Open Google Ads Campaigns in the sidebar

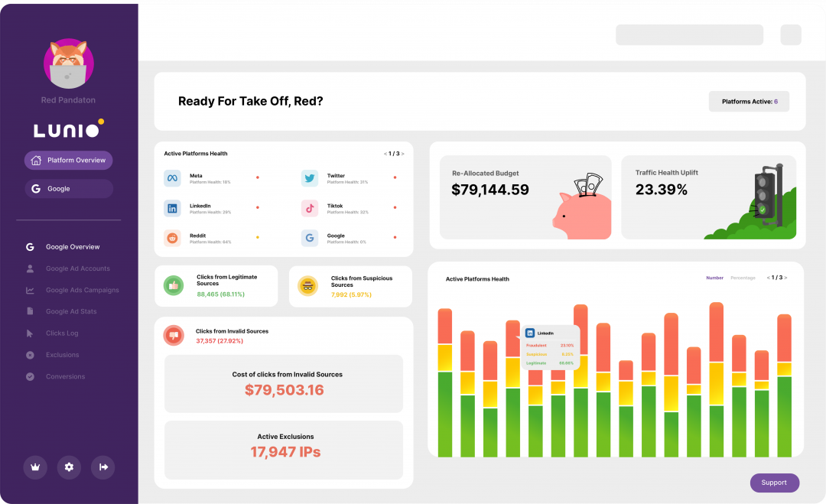[82, 291]
